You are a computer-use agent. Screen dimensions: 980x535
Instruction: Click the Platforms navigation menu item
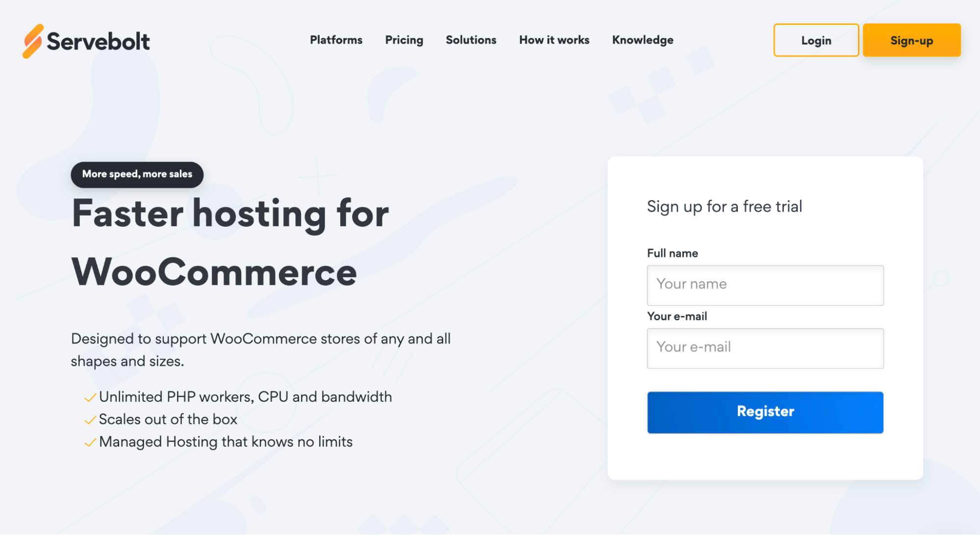[x=336, y=41]
